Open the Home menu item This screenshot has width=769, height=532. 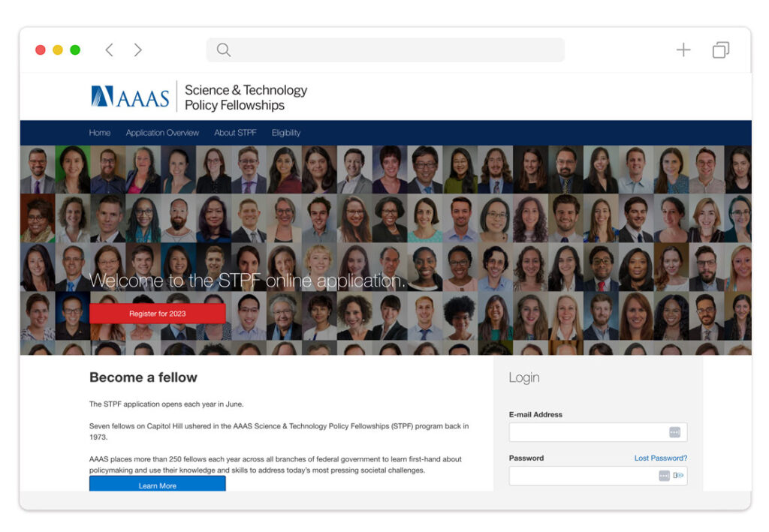[100, 133]
